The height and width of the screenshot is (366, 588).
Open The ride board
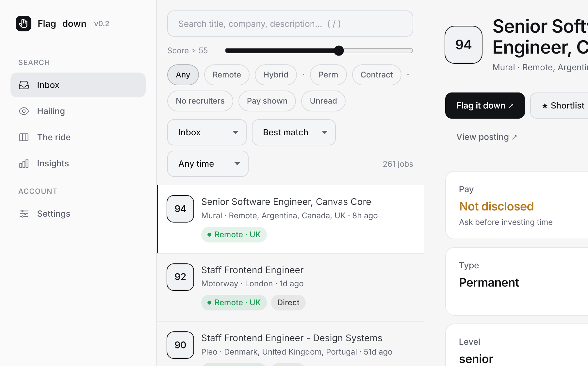78,137
